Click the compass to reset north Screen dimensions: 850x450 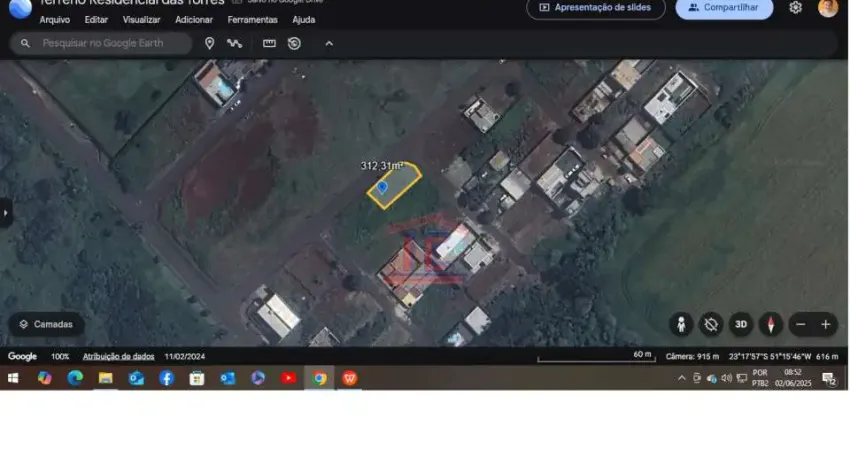(x=770, y=324)
